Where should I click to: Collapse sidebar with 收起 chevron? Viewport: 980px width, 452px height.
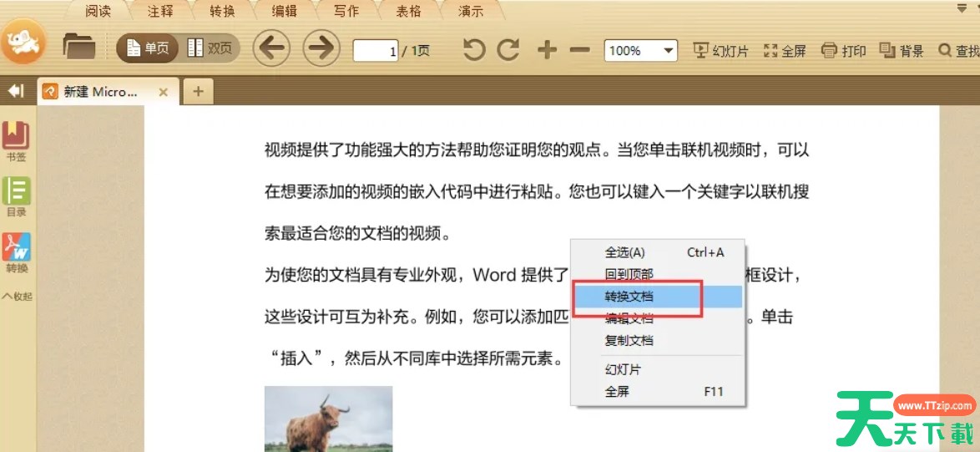16,296
